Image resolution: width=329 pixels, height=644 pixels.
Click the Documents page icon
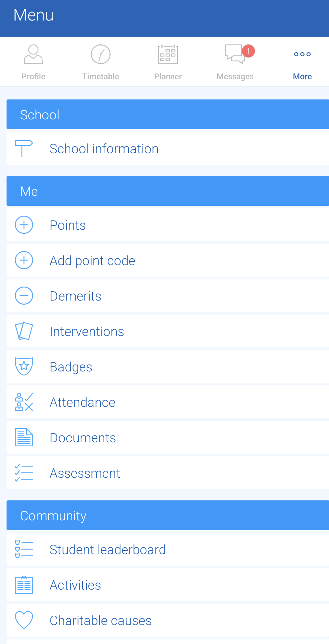click(24, 437)
